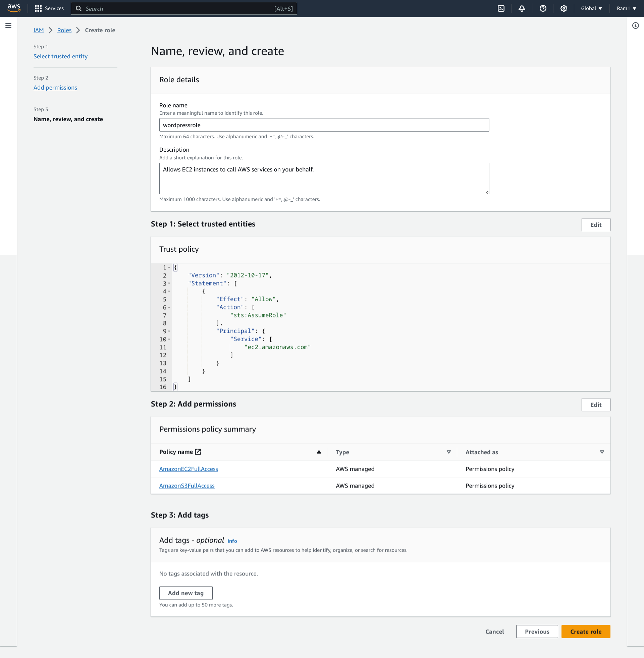Sort by Attached as column arrow
Image resolution: width=644 pixels, height=658 pixels.
coord(602,452)
